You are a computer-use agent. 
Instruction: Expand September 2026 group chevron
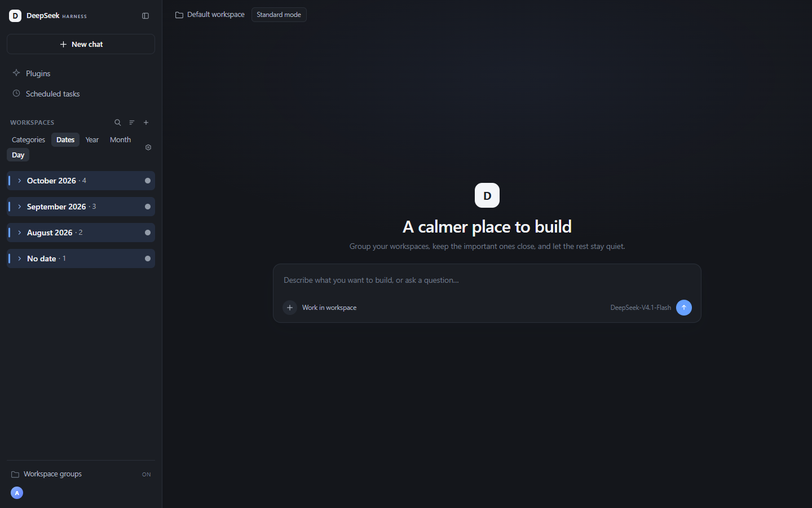click(x=20, y=207)
